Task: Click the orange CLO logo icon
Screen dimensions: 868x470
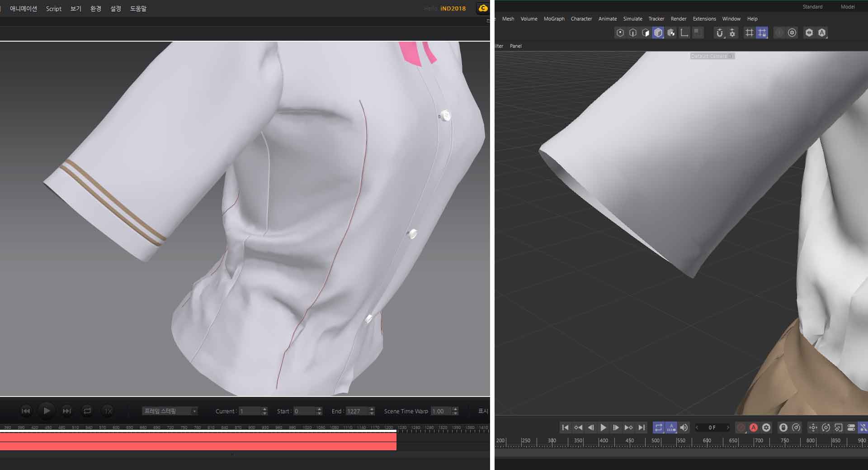Action: (483, 8)
